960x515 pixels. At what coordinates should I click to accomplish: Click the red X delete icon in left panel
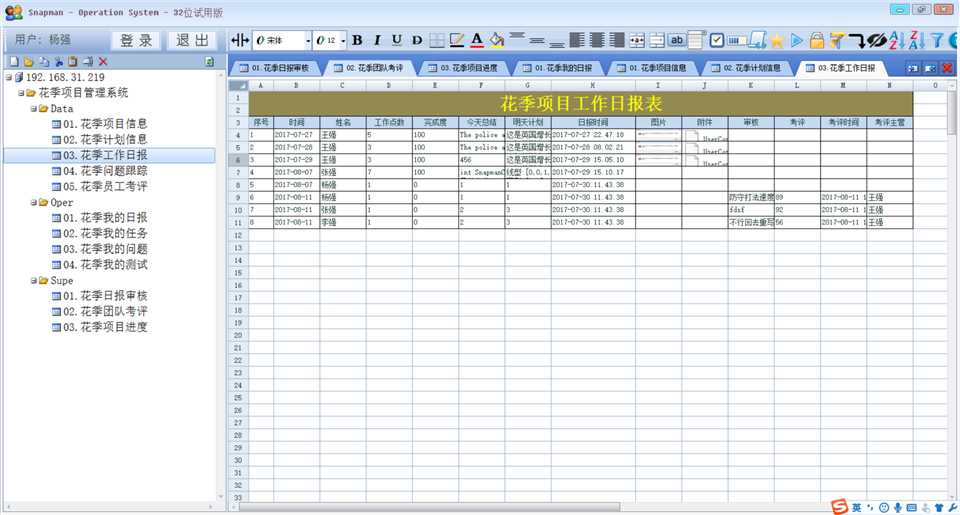point(103,62)
